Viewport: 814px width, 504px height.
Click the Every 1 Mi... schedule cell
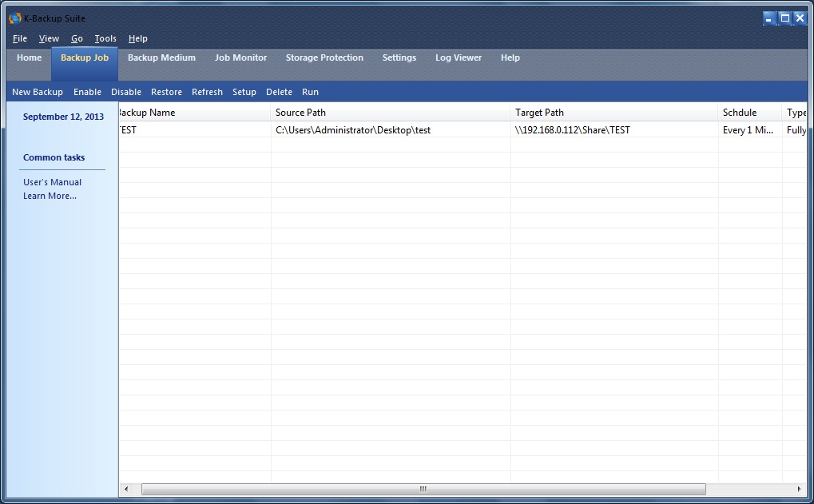pyautogui.click(x=750, y=129)
